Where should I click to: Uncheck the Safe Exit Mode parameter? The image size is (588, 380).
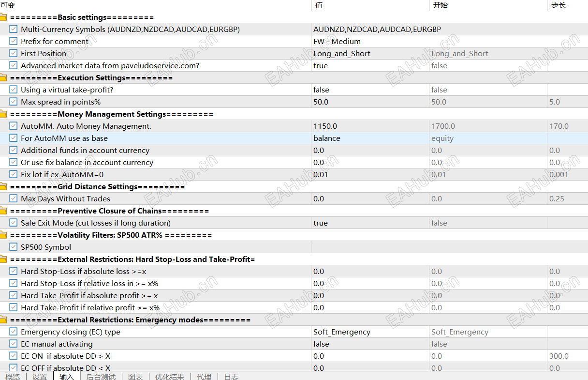pos(13,223)
